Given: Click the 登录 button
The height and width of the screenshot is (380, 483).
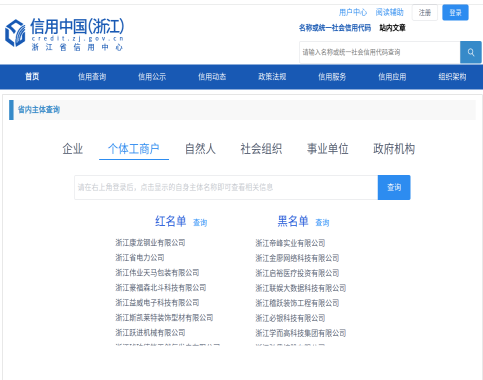Looking at the screenshot, I should (455, 13).
